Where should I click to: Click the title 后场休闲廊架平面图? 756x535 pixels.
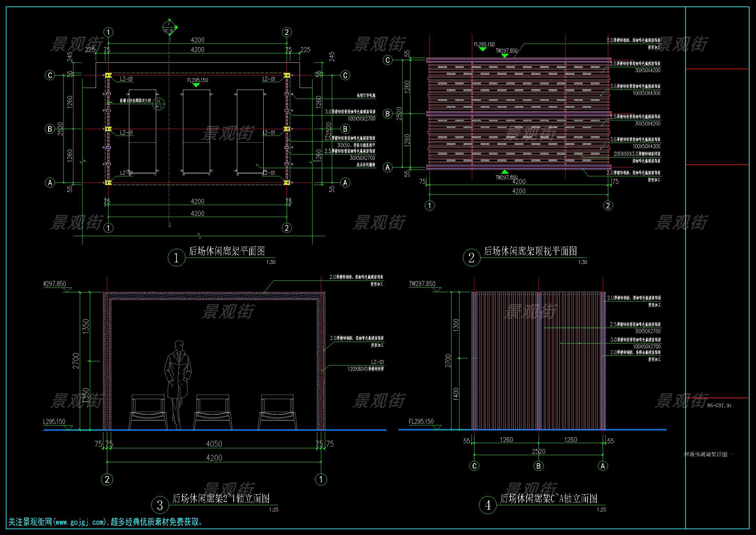point(227,251)
